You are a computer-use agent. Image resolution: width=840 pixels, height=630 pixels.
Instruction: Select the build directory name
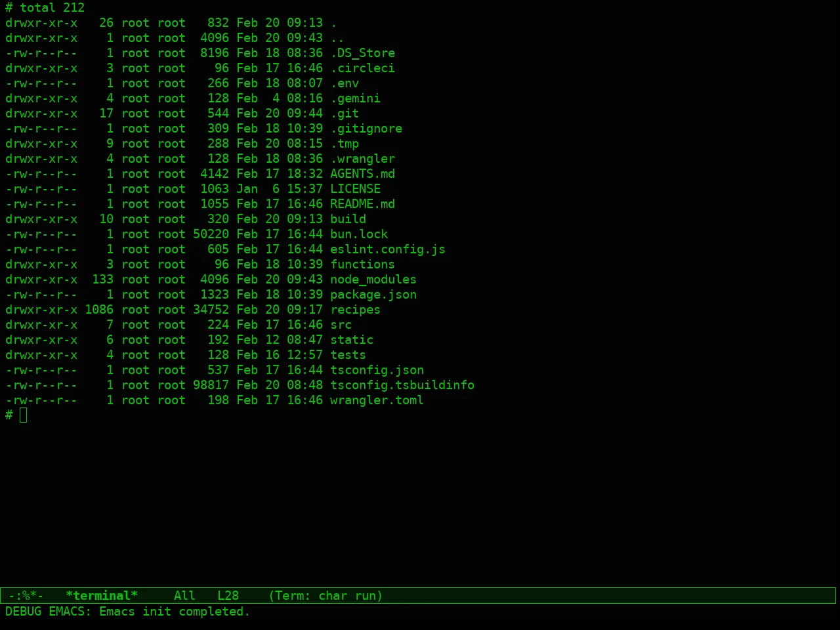(348, 219)
